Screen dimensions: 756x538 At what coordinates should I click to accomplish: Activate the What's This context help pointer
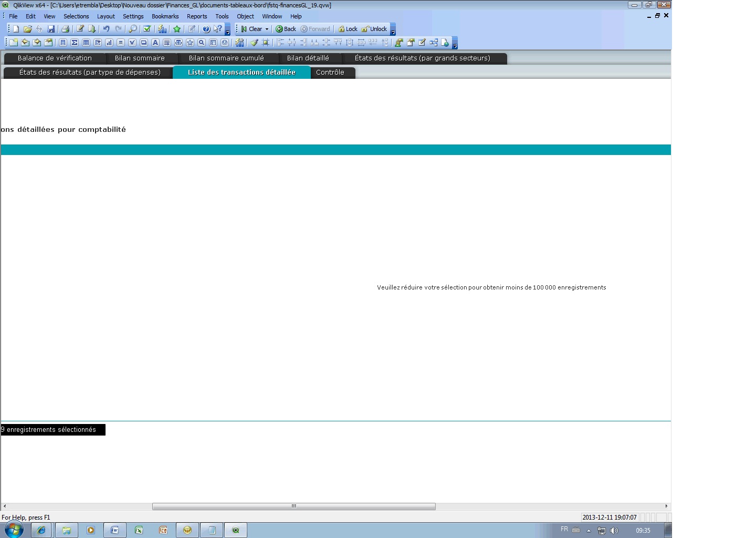tap(218, 29)
